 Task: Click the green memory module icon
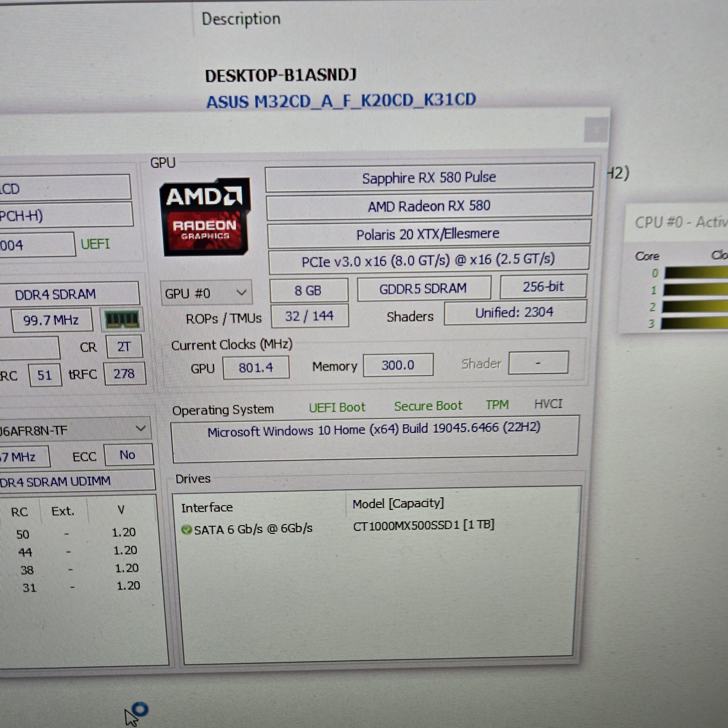[122, 320]
